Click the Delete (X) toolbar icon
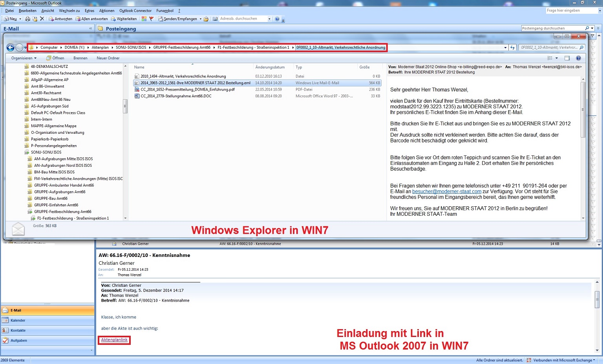This screenshot has width=603, height=364. (x=42, y=19)
